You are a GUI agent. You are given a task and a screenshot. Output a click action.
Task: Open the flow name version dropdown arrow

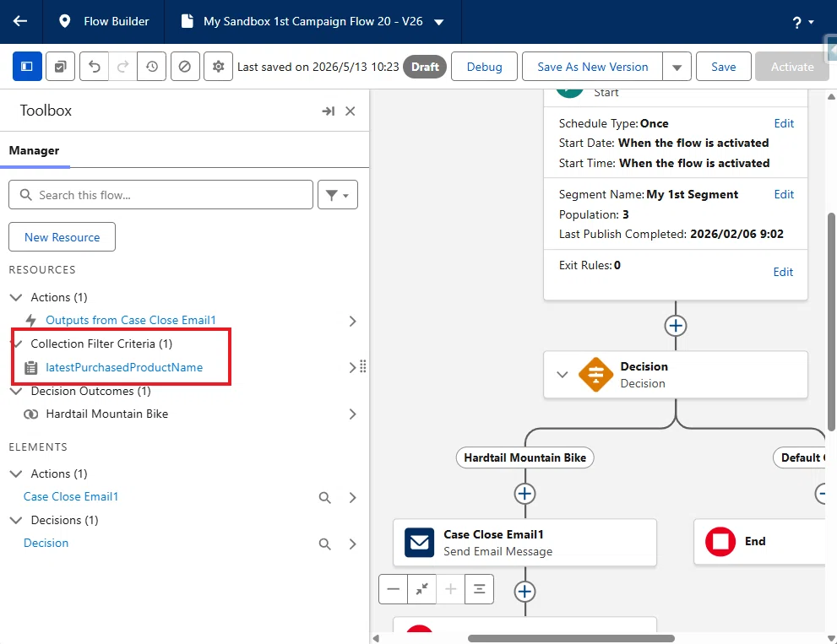coord(439,22)
